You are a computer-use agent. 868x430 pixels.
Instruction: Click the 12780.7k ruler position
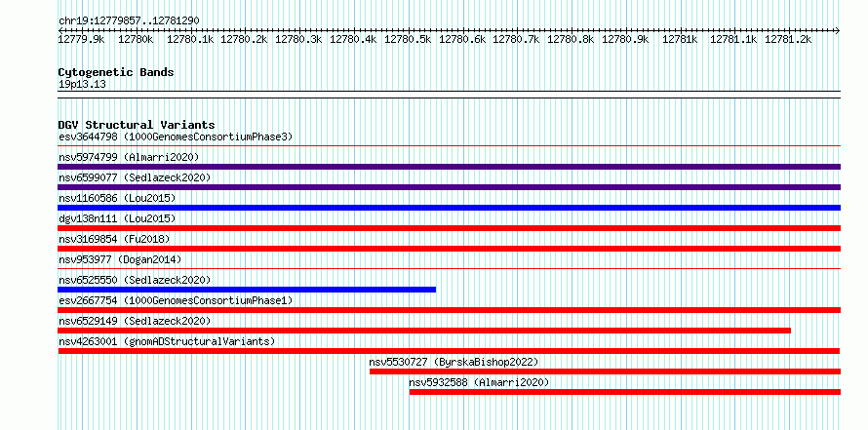pos(517,39)
